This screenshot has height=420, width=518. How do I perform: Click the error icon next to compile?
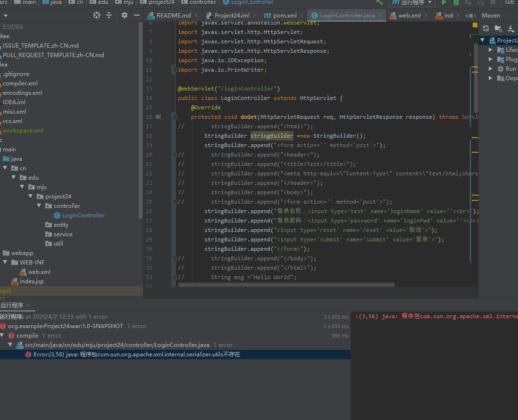(11, 336)
